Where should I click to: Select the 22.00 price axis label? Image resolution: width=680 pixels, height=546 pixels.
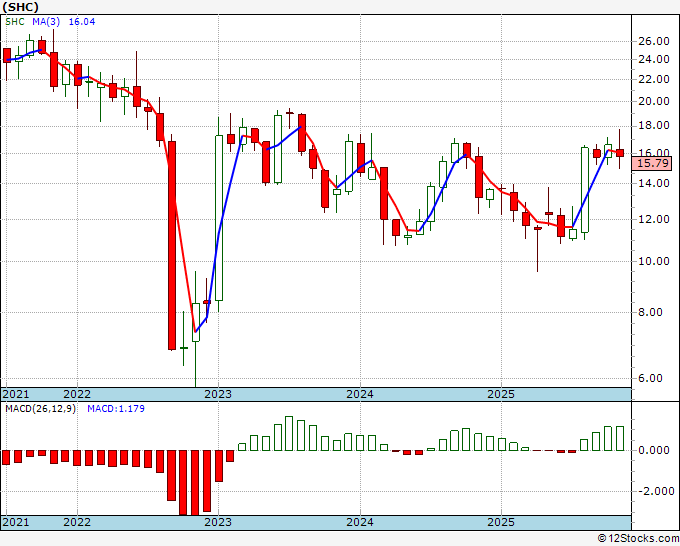point(654,79)
